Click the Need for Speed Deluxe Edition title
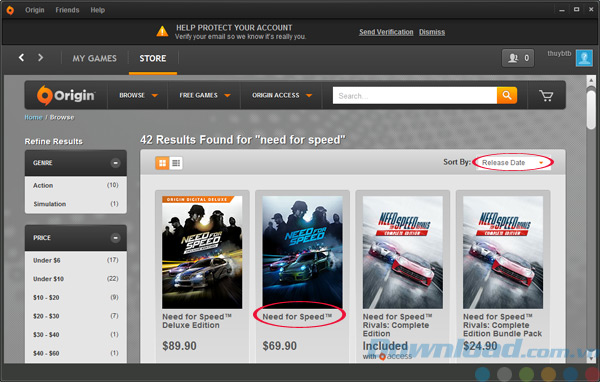Viewport: 600px width, 382px height. 197,321
